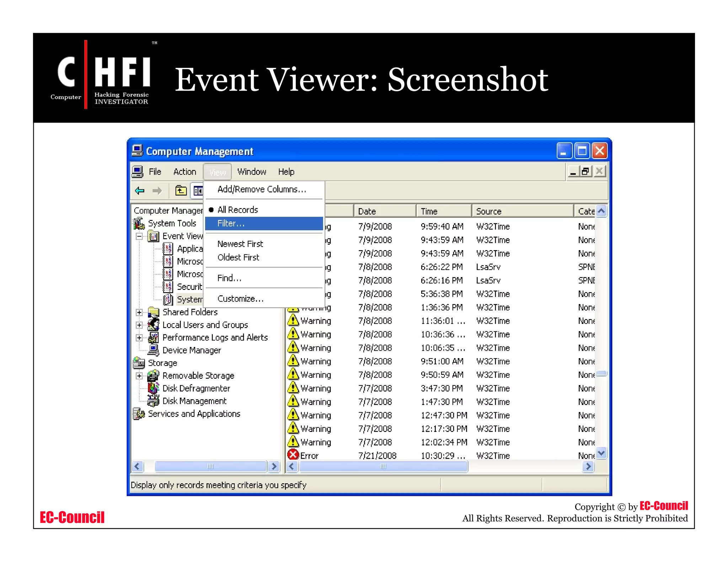Select the Disk Defragmenter icon
The image size is (728, 562).
tap(153, 388)
